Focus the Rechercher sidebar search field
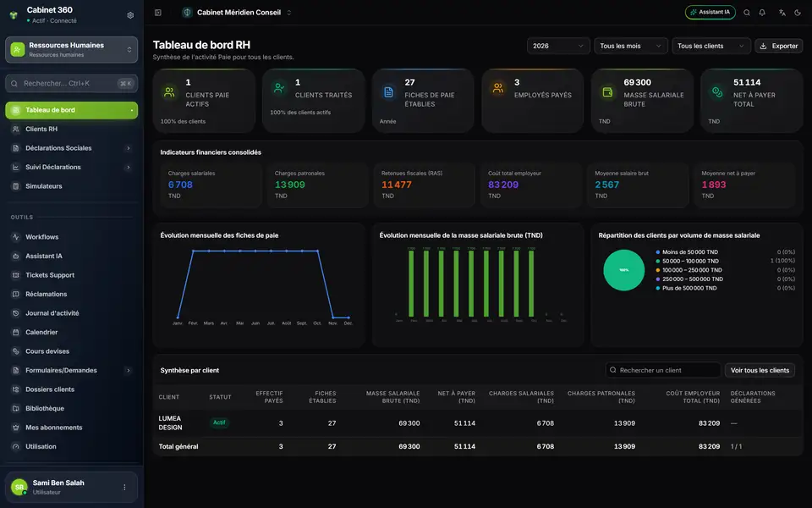Screen dimensions: 812x508 pyautogui.click(x=71, y=83)
